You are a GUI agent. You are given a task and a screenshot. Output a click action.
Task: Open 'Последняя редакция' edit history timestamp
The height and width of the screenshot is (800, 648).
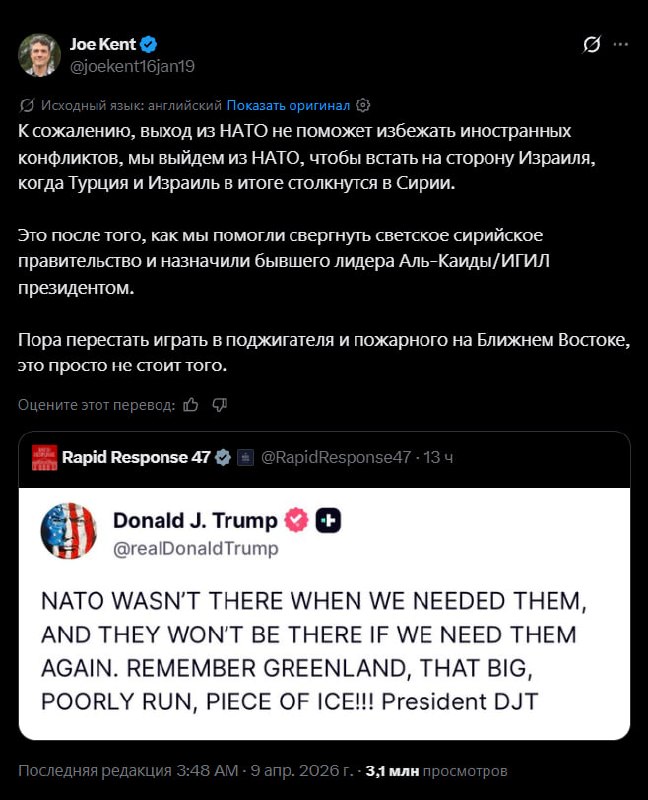pyautogui.click(x=185, y=771)
